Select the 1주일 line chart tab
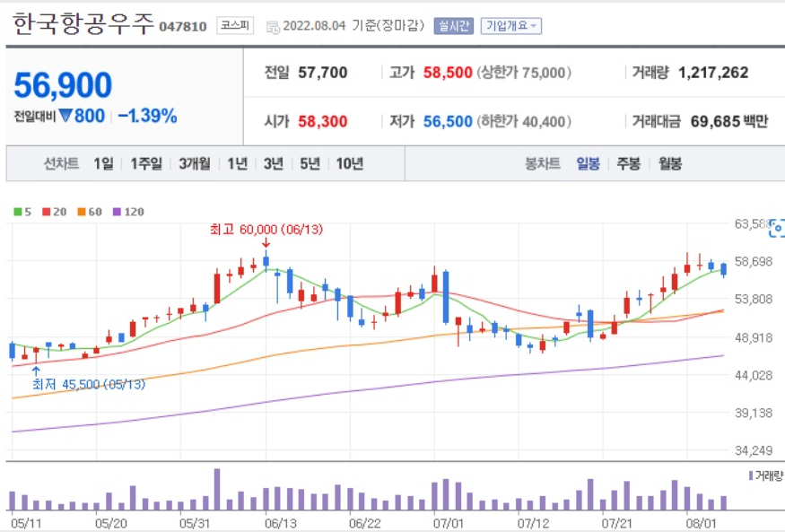 click(x=146, y=163)
